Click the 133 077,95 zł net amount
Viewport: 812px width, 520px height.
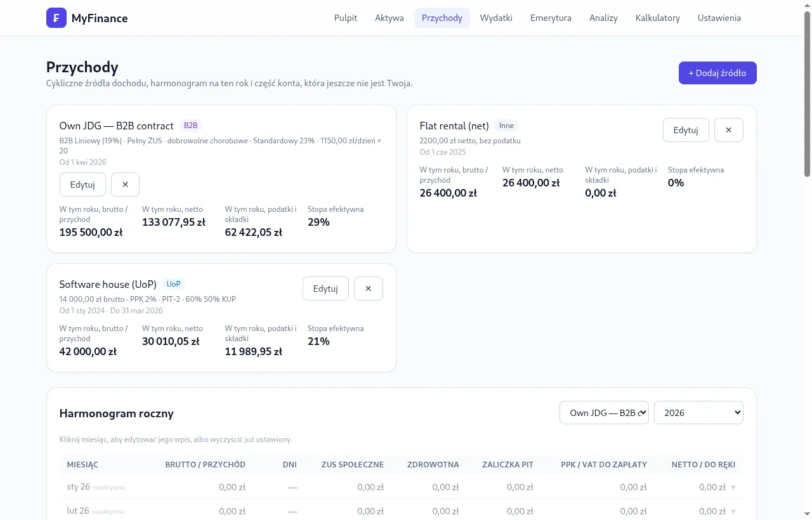pyautogui.click(x=174, y=222)
